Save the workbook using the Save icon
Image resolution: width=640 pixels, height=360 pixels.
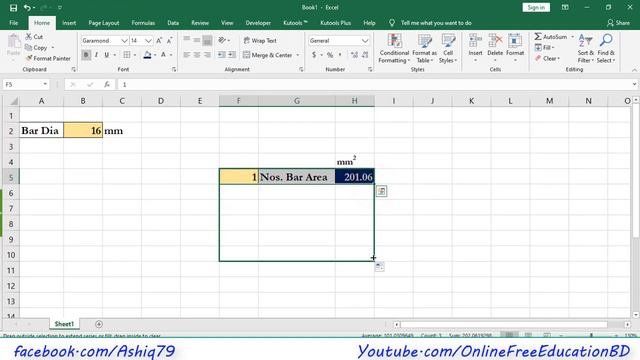(x=13, y=7)
